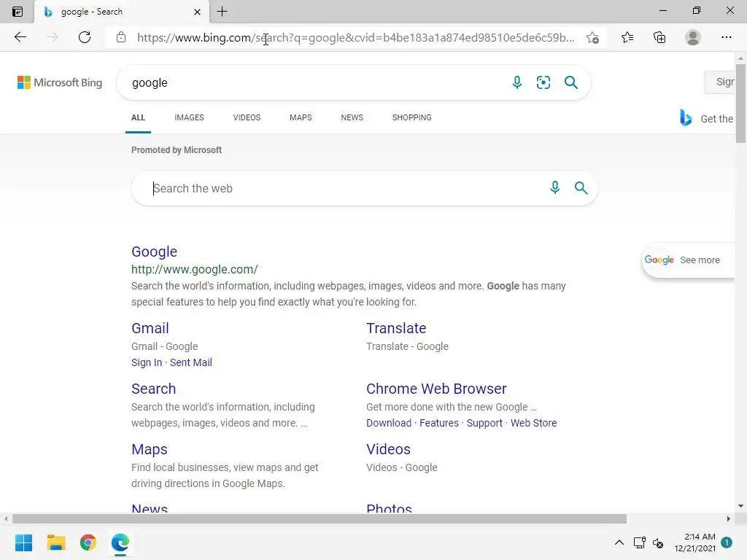The image size is (747, 560).
Task: Click magnifier in 'Search the web' box
Action: click(x=581, y=187)
